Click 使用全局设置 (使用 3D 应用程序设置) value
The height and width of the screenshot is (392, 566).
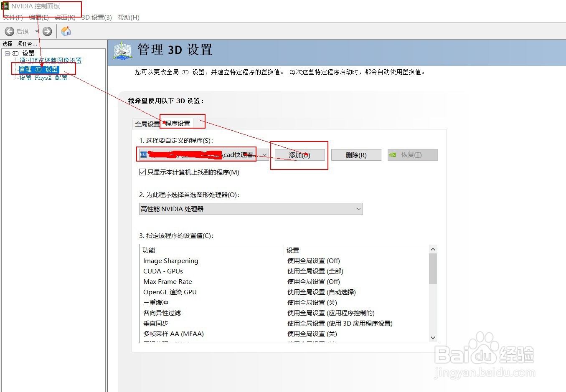[340, 324]
